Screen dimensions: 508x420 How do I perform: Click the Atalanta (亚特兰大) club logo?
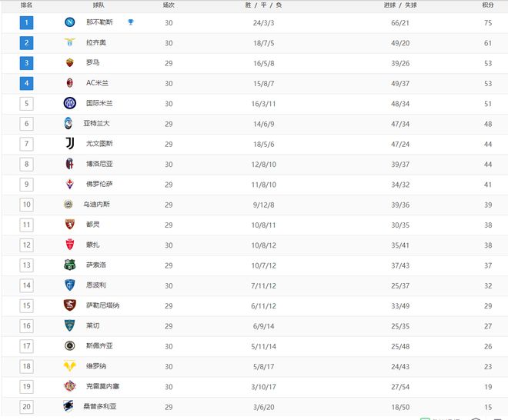(69, 123)
